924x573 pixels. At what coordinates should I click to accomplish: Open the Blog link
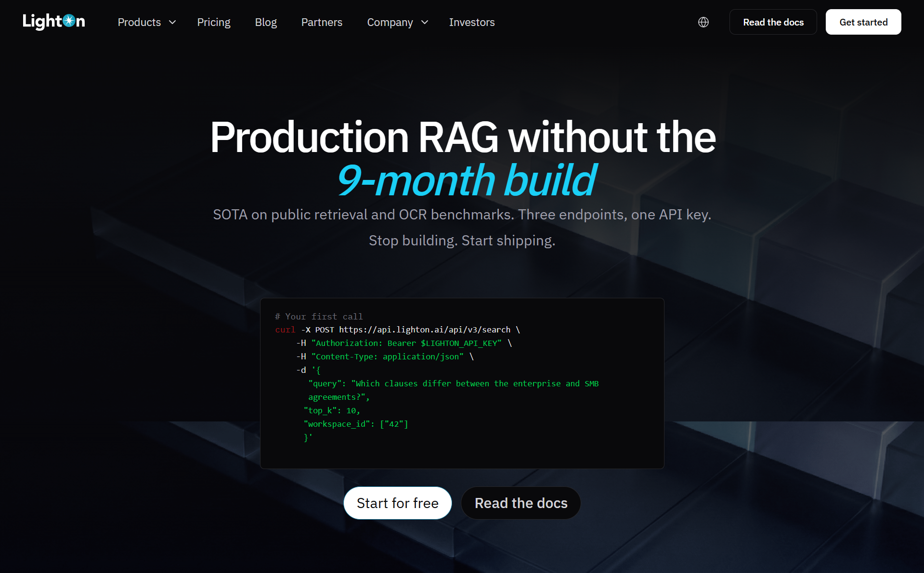click(x=266, y=22)
